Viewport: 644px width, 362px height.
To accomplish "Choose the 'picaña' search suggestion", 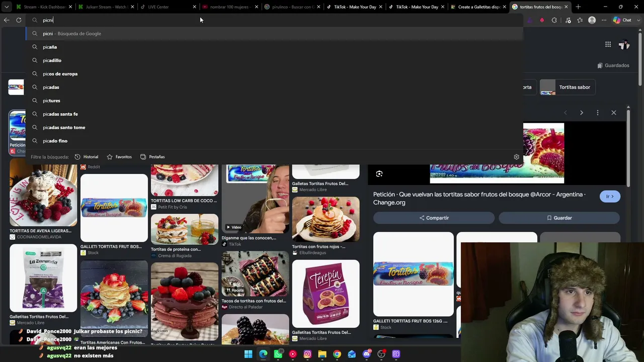I will coord(274,47).
